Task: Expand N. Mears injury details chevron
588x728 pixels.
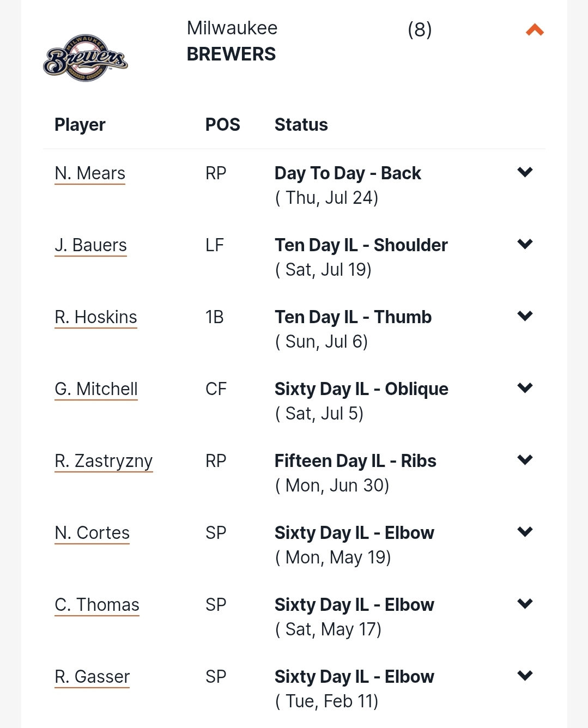Action: pos(525,172)
